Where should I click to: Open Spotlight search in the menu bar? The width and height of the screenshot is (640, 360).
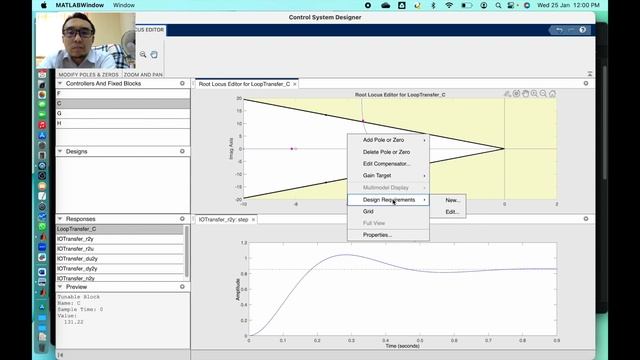[498, 5]
